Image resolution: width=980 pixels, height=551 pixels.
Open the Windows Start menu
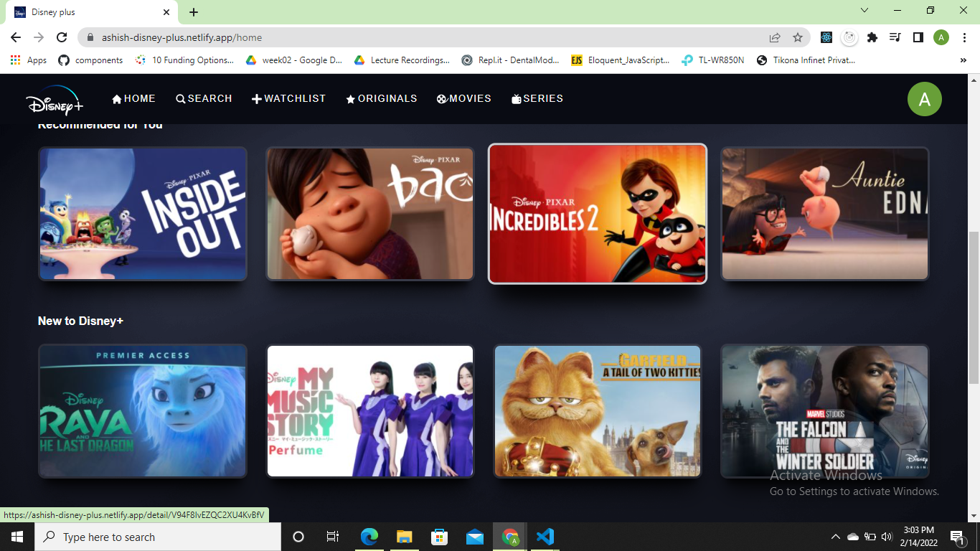pos(17,537)
